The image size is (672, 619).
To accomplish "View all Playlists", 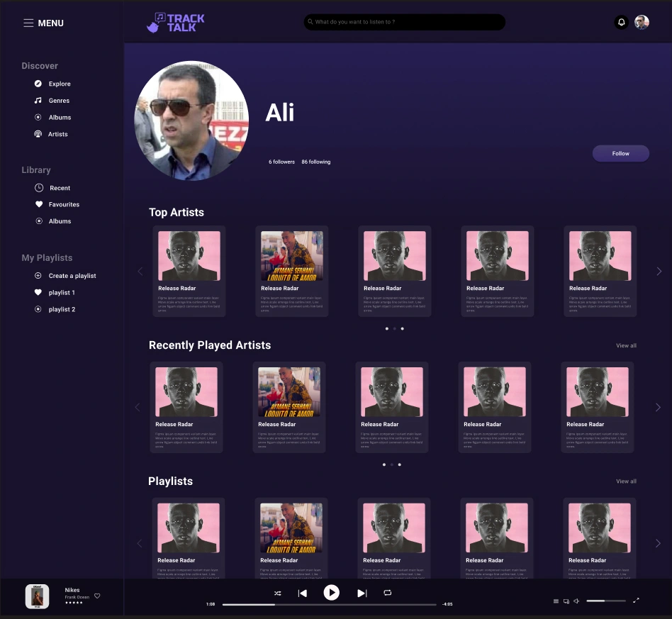I will (x=626, y=481).
